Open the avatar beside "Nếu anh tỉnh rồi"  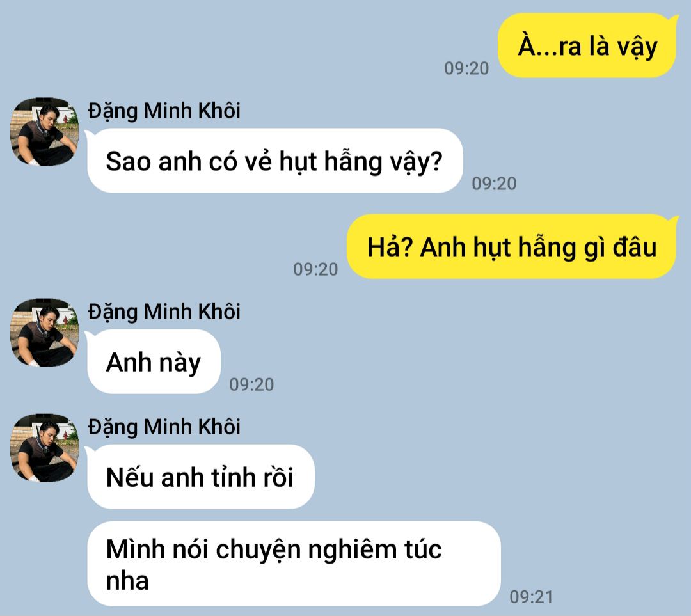(45, 448)
